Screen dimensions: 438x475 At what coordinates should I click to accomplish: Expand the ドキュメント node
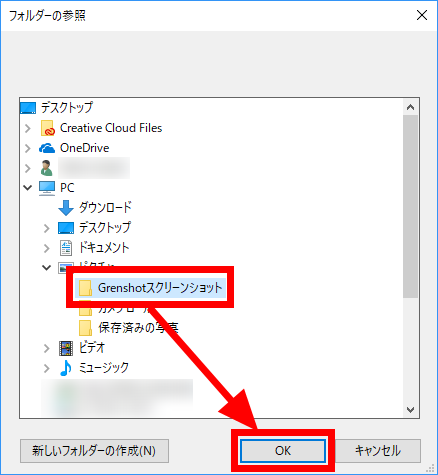47,248
